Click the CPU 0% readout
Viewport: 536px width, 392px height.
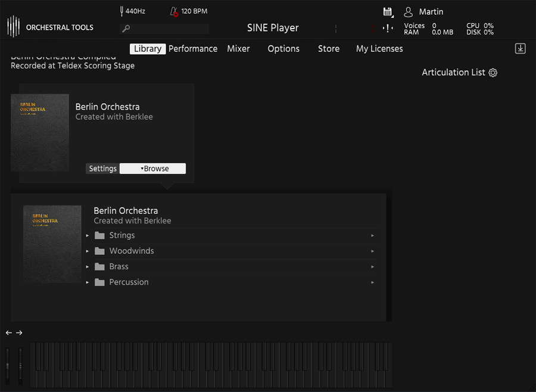click(x=480, y=26)
